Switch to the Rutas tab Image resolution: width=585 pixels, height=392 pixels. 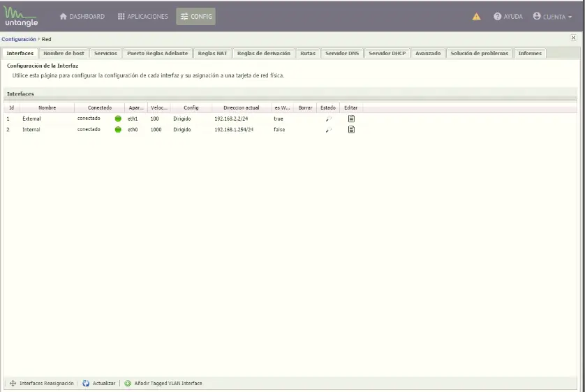pyautogui.click(x=308, y=53)
